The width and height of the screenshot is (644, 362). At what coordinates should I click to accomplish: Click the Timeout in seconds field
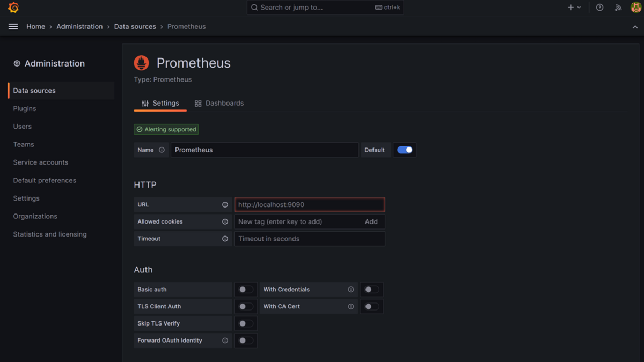tap(310, 239)
